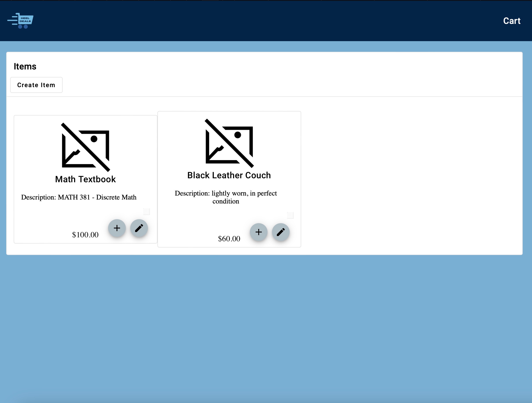Screen dimensions: 532x403
Task: Edit Black Leather Couch with pencil icon
Action: [281, 232]
